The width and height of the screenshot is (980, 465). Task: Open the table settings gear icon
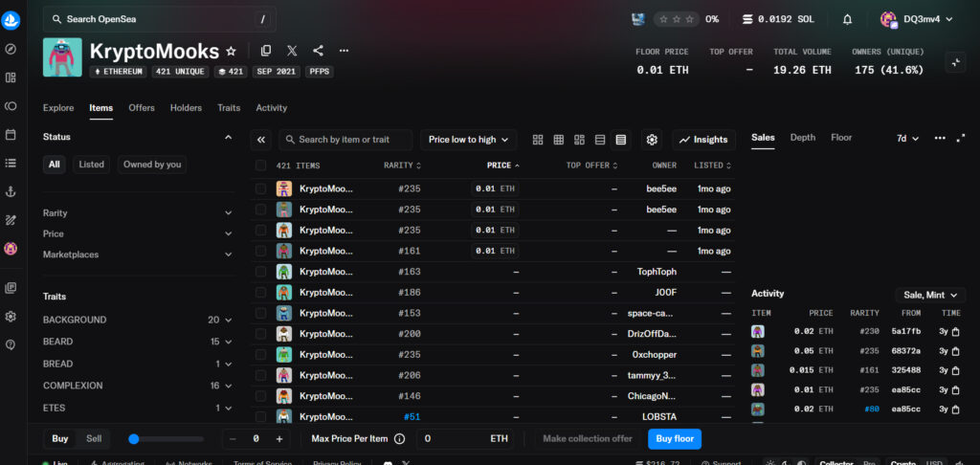click(x=652, y=140)
